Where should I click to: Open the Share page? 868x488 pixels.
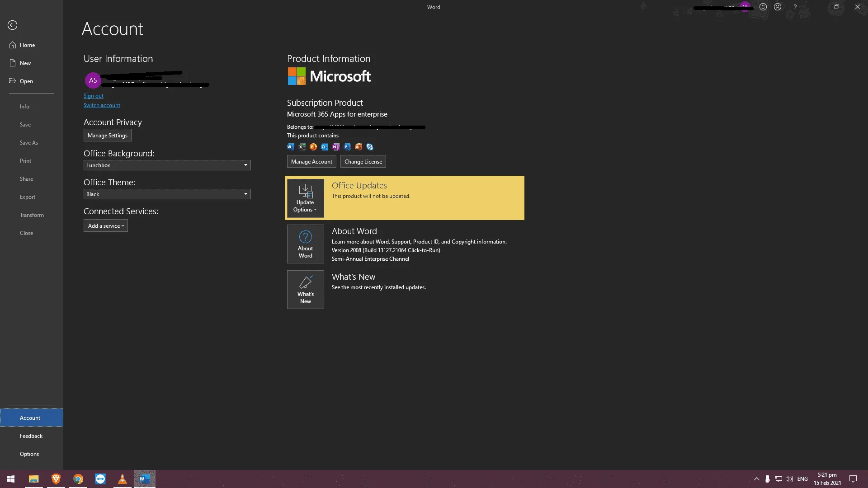(x=32, y=179)
